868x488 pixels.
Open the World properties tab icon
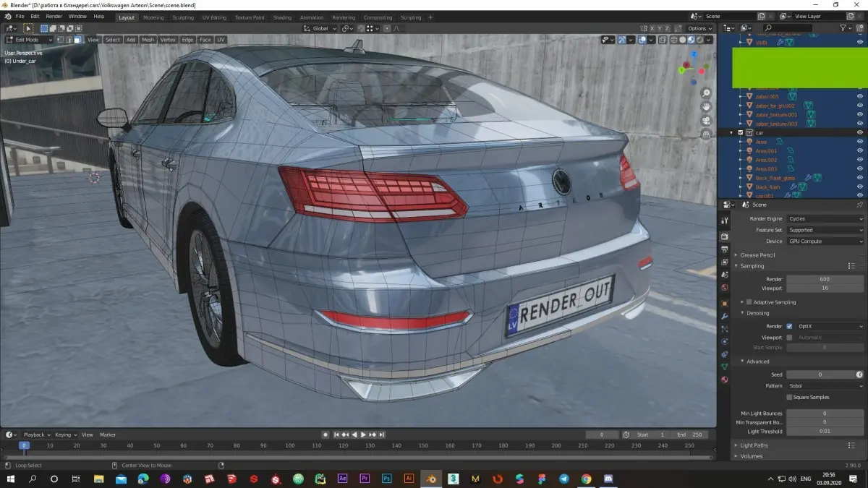tap(724, 288)
